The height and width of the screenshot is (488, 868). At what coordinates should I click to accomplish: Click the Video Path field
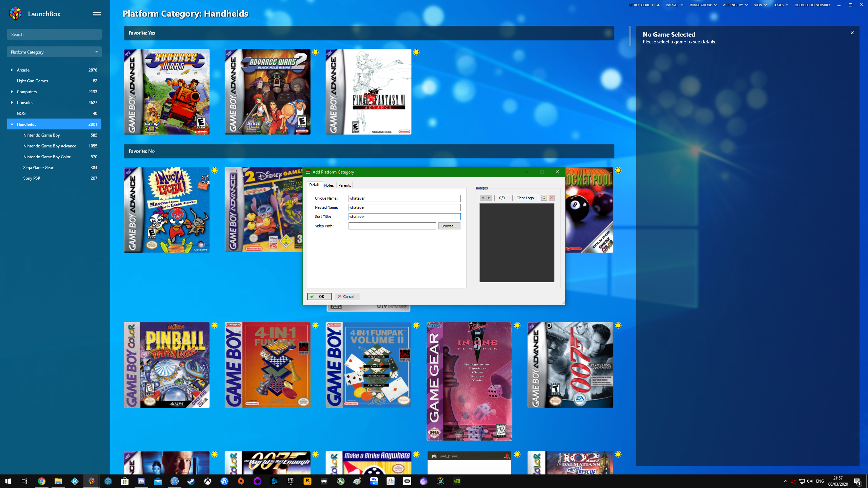[x=392, y=226]
